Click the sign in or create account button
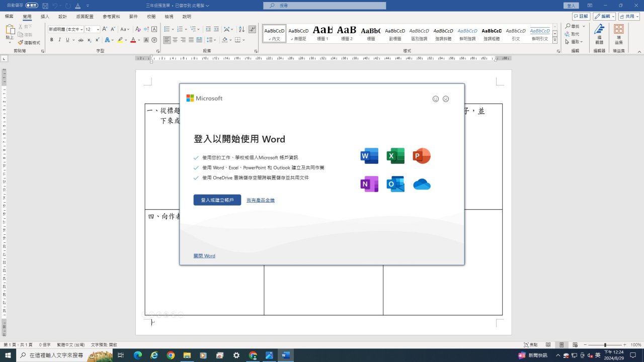The height and width of the screenshot is (362, 644). (217, 200)
